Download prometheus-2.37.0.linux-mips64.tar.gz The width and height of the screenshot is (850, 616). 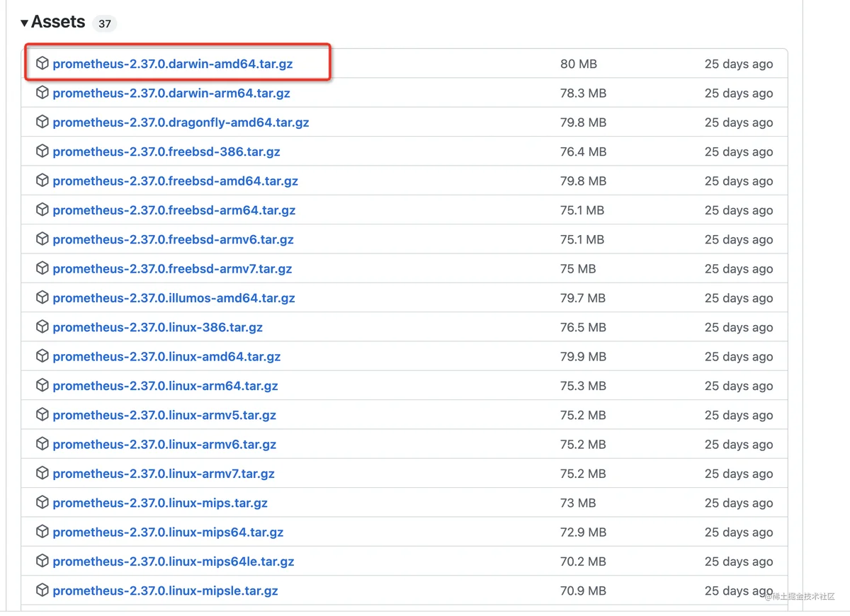[x=168, y=532]
